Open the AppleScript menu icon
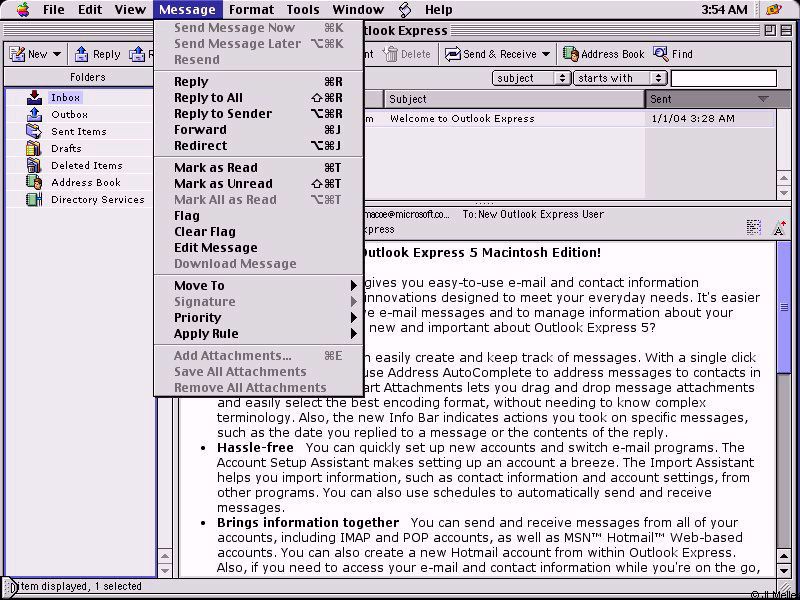The image size is (800, 600). click(405, 9)
